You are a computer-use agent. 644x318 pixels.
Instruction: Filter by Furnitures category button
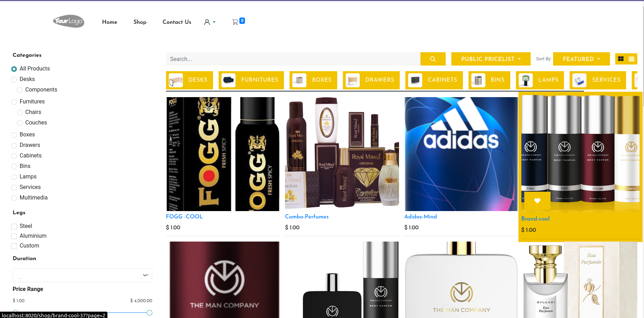[251, 80]
